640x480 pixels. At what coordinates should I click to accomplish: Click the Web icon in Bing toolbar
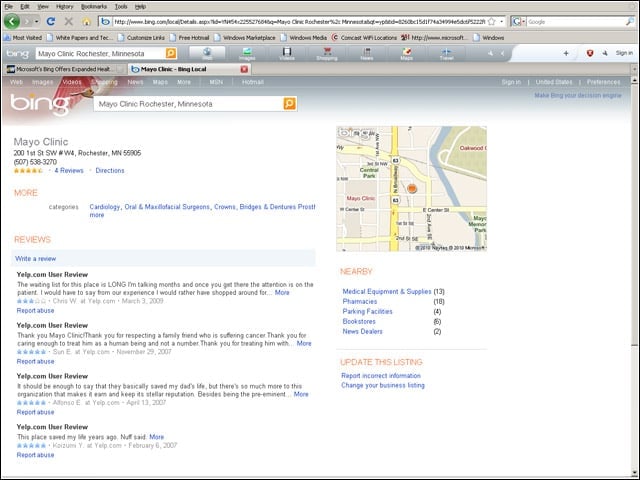click(x=207, y=53)
